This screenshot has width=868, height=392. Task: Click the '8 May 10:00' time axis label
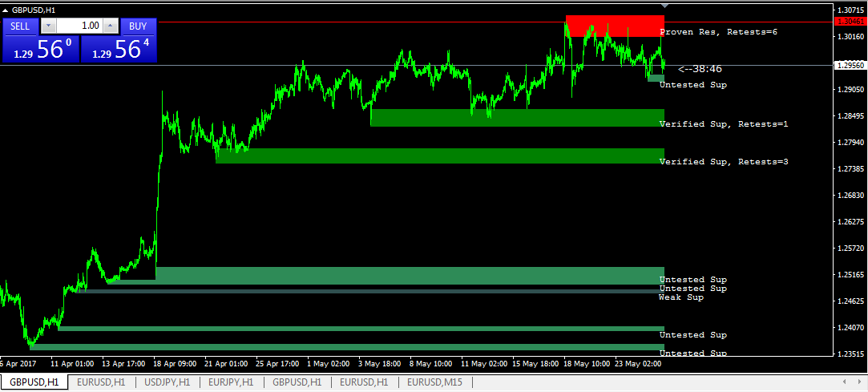coord(431,364)
